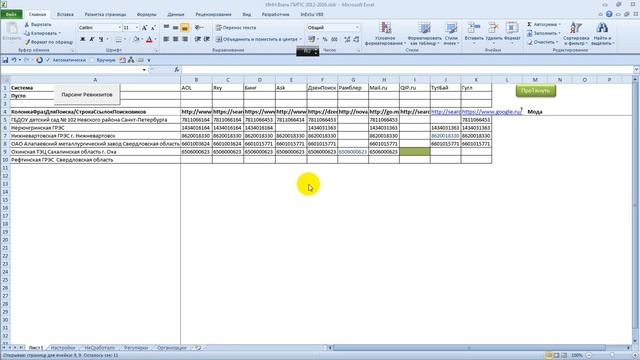Open Форматировать как таблицу menu
640x360 pixels.
[x=424, y=33]
